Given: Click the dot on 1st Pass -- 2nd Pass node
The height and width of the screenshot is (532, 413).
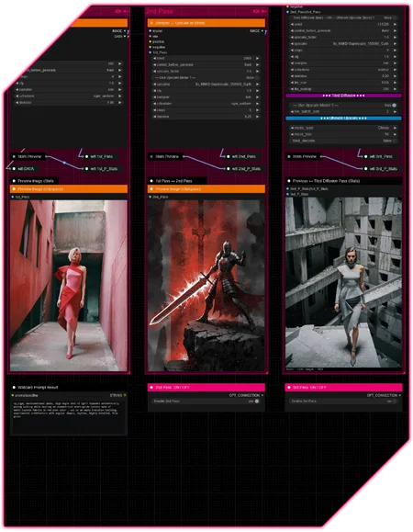Looking at the screenshot, I should (151, 181).
